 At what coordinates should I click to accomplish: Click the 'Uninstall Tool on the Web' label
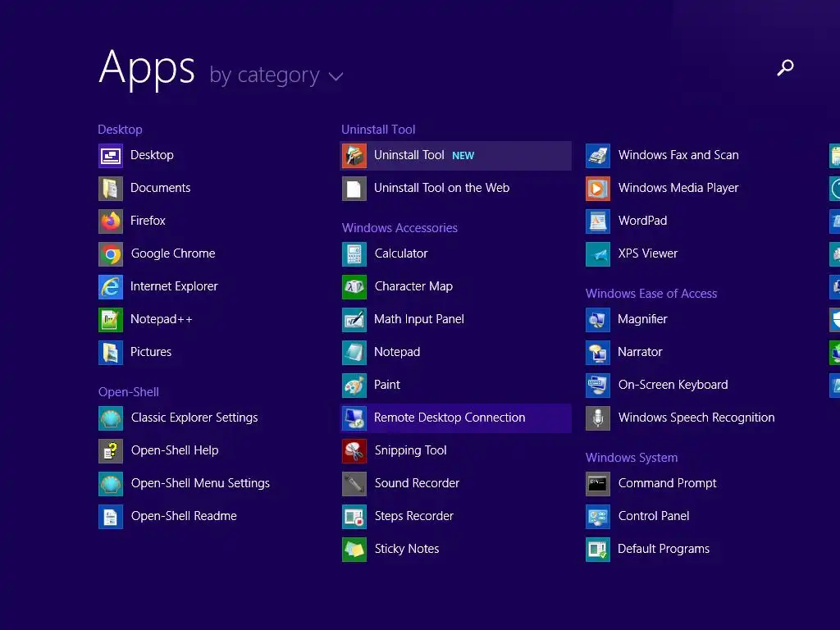click(x=441, y=188)
